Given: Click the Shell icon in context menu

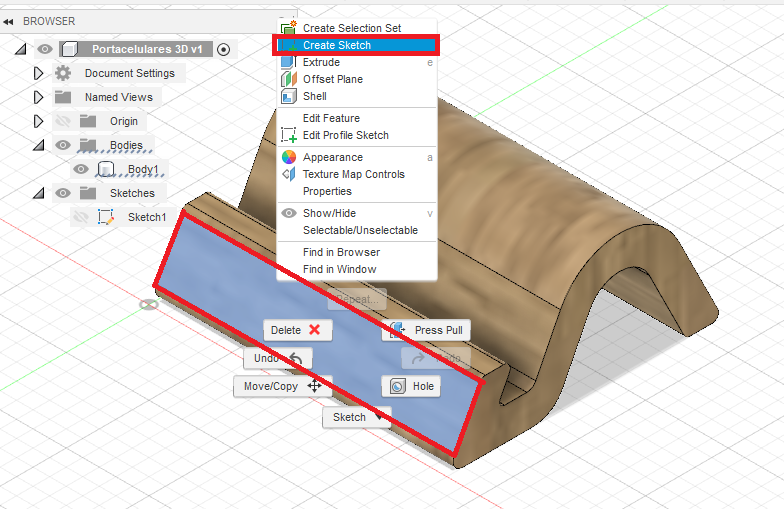Looking at the screenshot, I should pyautogui.click(x=288, y=96).
